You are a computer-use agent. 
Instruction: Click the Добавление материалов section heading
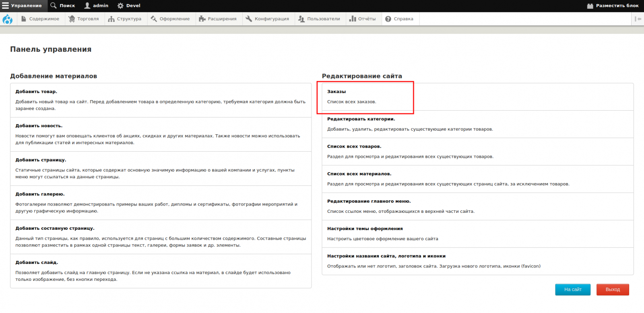(x=54, y=76)
